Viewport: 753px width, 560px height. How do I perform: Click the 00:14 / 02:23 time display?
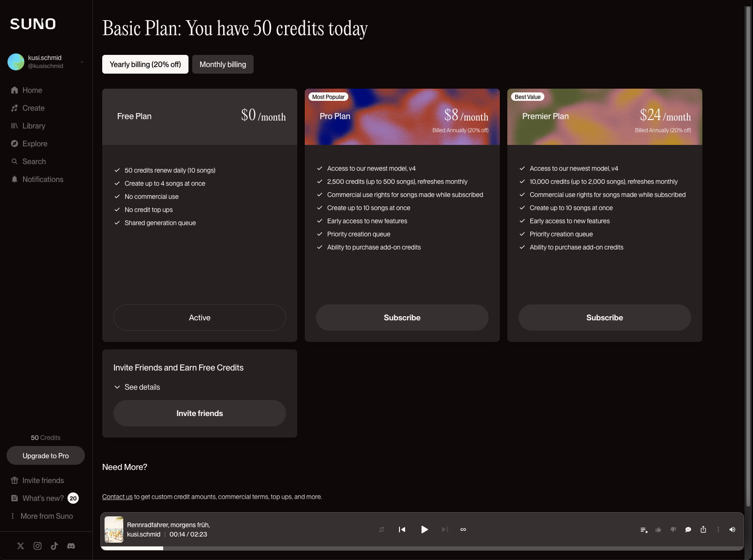tap(188, 534)
